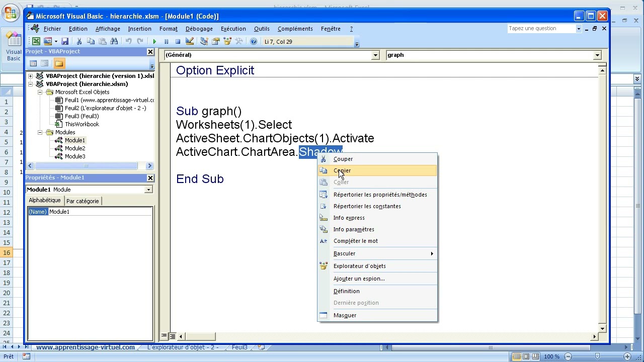Click the Cut scissors icon in toolbar

[79, 41]
